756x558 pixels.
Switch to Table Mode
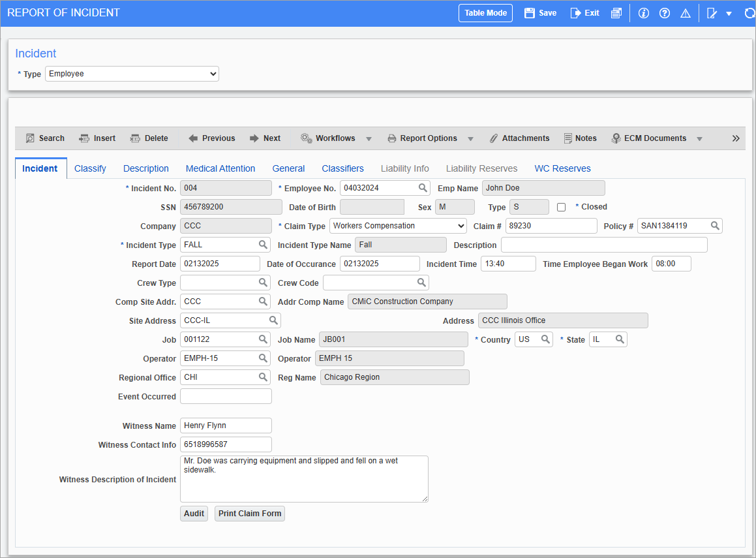point(485,12)
